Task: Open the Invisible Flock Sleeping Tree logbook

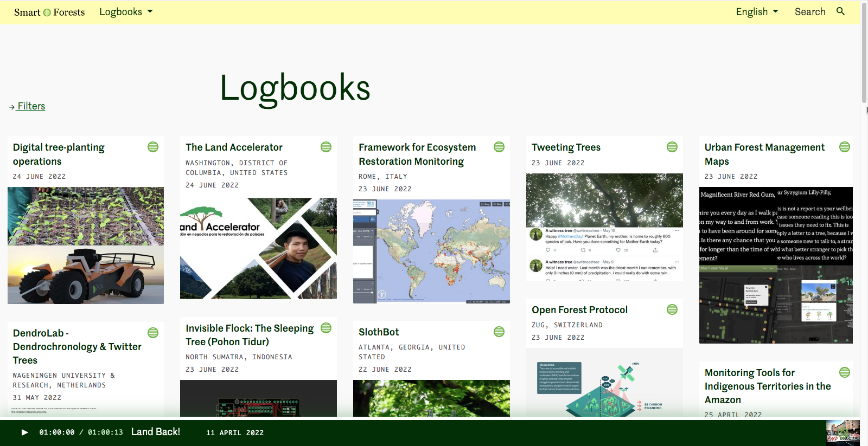Action: tap(250, 335)
